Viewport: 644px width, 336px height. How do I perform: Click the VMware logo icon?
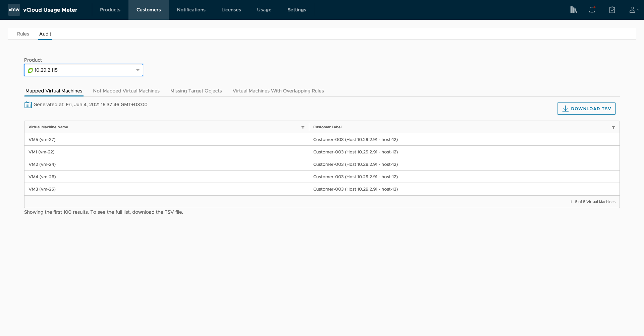[14, 10]
